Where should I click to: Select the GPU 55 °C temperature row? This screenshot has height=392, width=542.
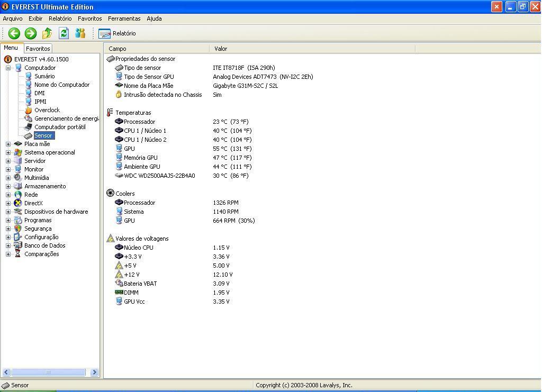tap(183, 149)
